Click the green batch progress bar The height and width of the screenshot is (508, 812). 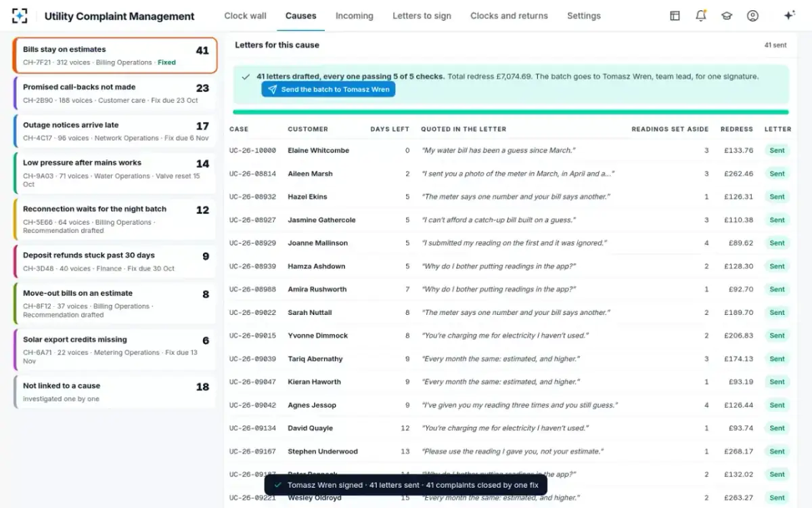point(511,112)
